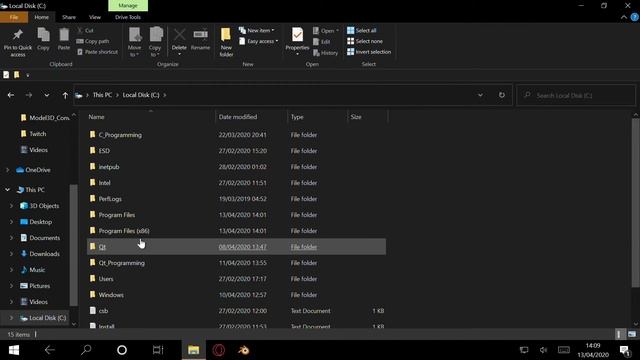The height and width of the screenshot is (360, 640).
Task: Click the Manage contextual tab
Action: (x=128, y=6)
